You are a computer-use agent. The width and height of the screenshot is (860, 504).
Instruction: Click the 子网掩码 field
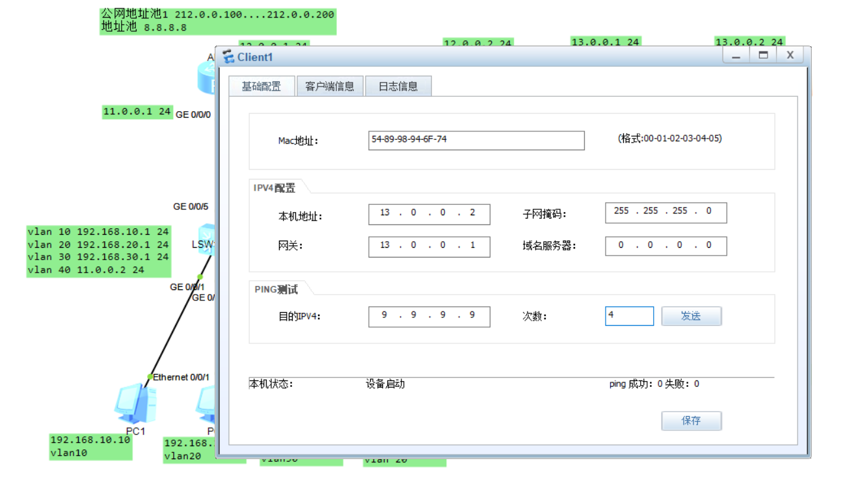[x=665, y=213]
